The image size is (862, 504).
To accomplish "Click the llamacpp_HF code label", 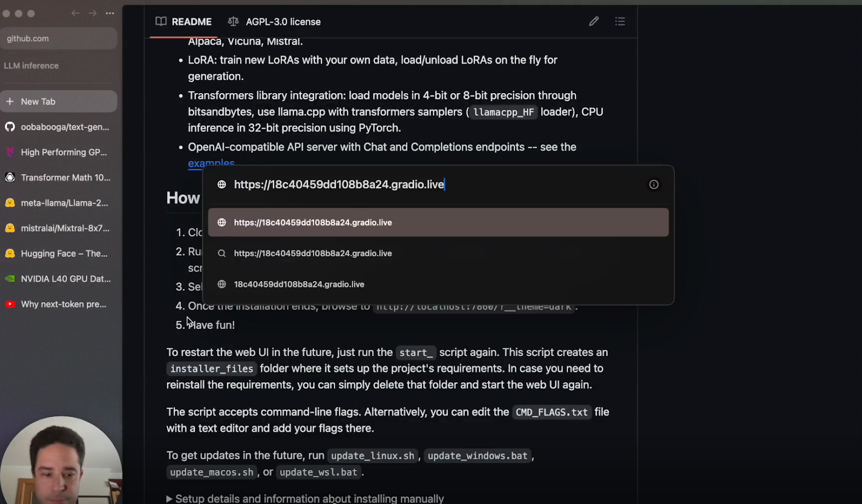I will tap(504, 112).
